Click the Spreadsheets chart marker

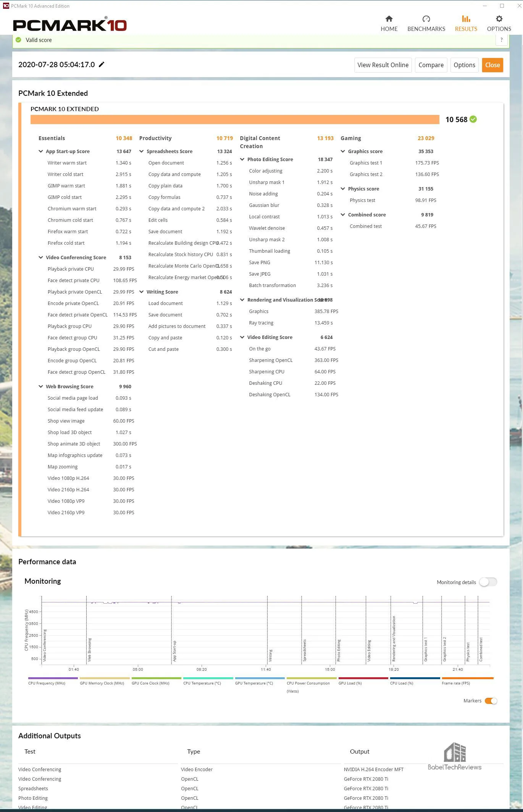click(x=304, y=650)
